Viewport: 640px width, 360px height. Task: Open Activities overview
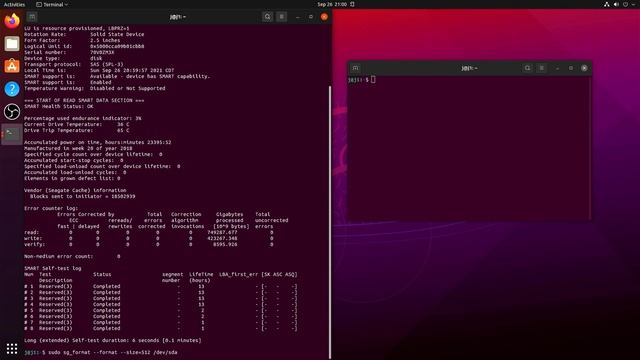(x=14, y=4)
